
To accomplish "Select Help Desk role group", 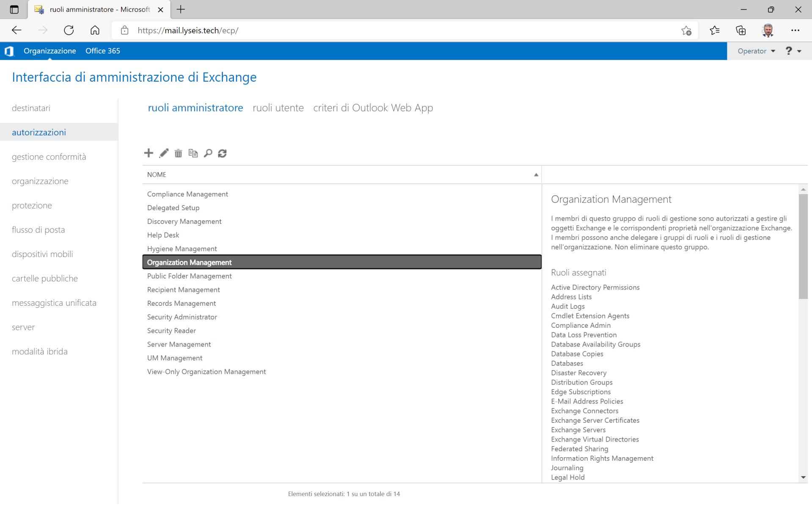I will point(342,235).
